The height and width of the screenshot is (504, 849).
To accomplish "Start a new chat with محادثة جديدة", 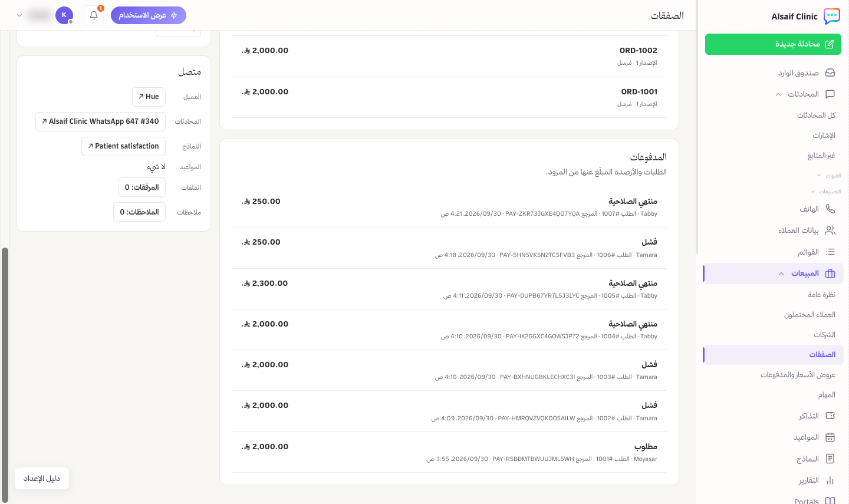I will coord(773,44).
